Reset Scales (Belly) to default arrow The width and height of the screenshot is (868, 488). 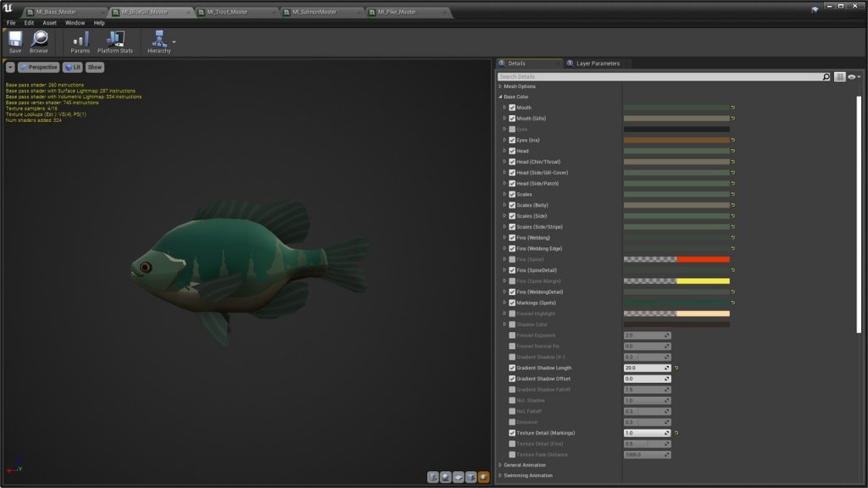[x=733, y=205]
